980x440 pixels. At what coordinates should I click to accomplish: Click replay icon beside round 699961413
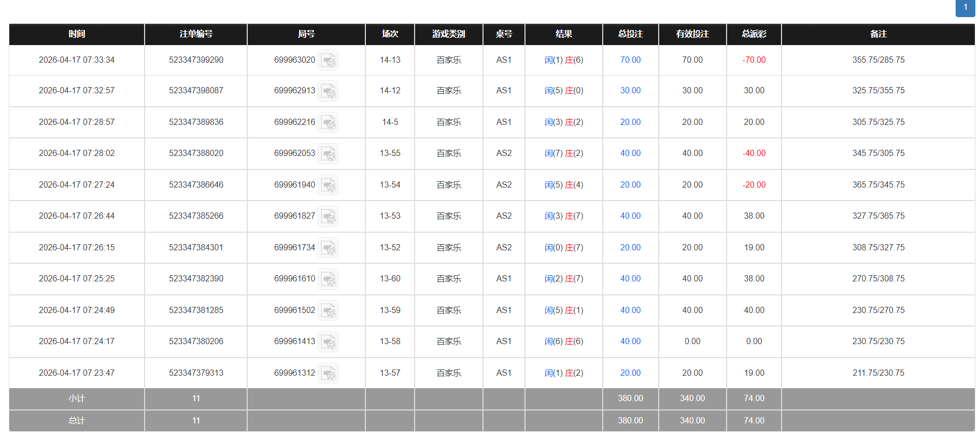[x=328, y=342]
